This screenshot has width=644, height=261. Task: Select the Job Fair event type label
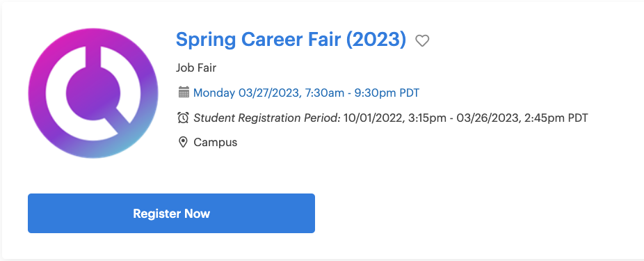coord(196,68)
